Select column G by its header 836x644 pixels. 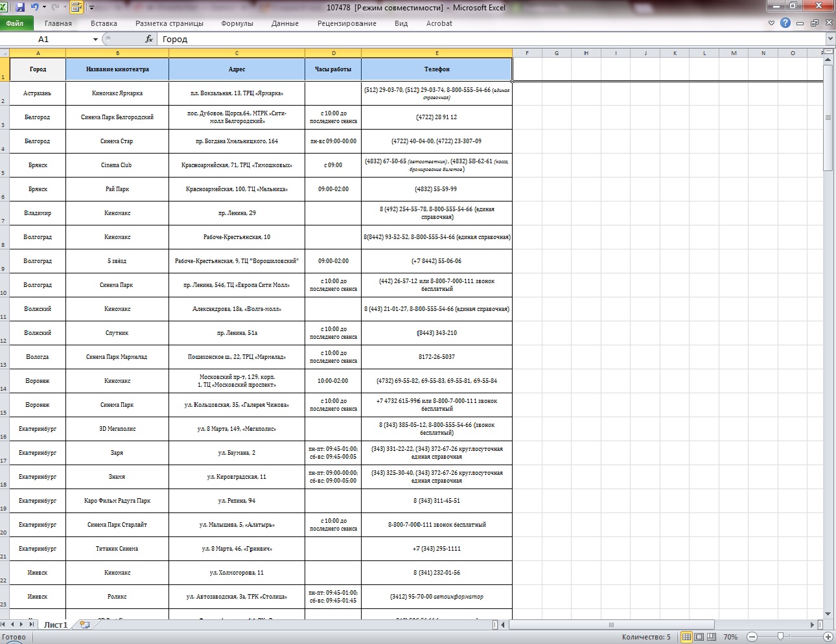coord(557,53)
